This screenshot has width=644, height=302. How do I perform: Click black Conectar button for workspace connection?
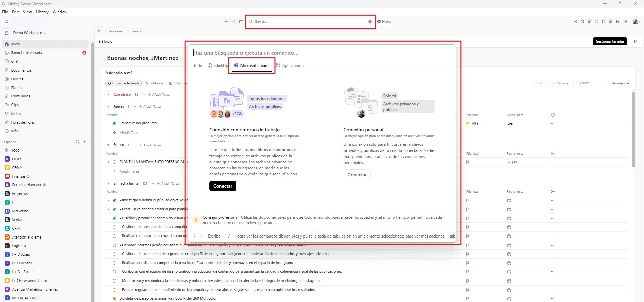pos(223,186)
